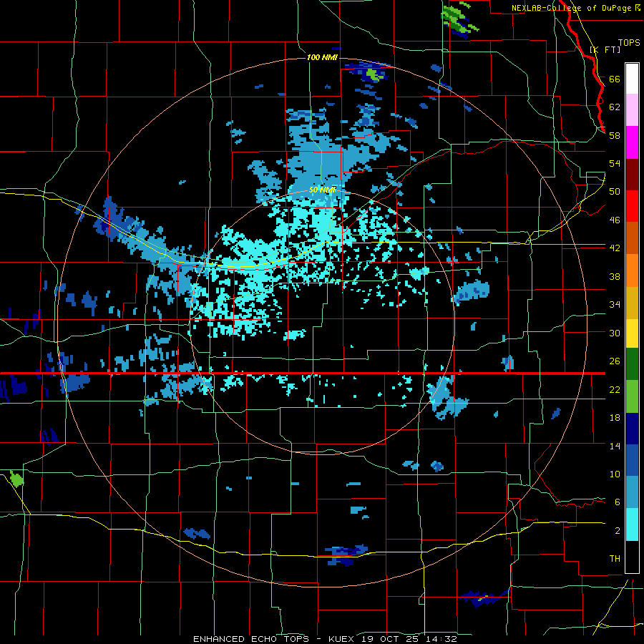644x644 pixels.
Task: Click the cyan legend swatch
Action: click(632, 525)
